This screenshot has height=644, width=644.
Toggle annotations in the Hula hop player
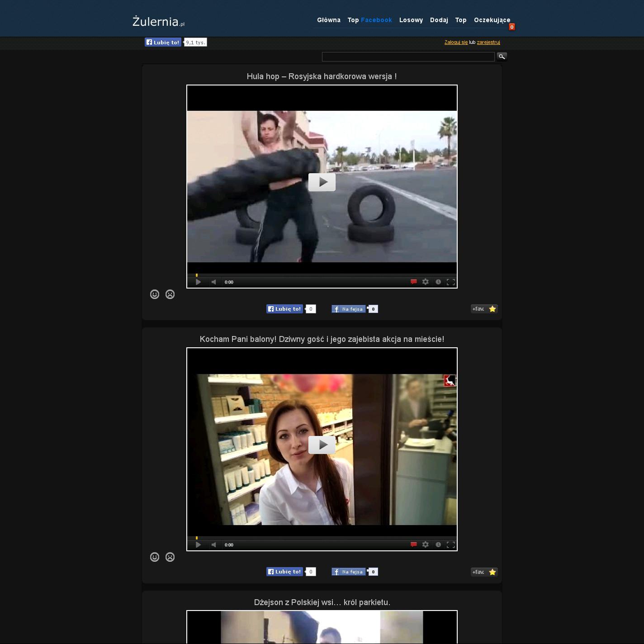click(x=413, y=282)
